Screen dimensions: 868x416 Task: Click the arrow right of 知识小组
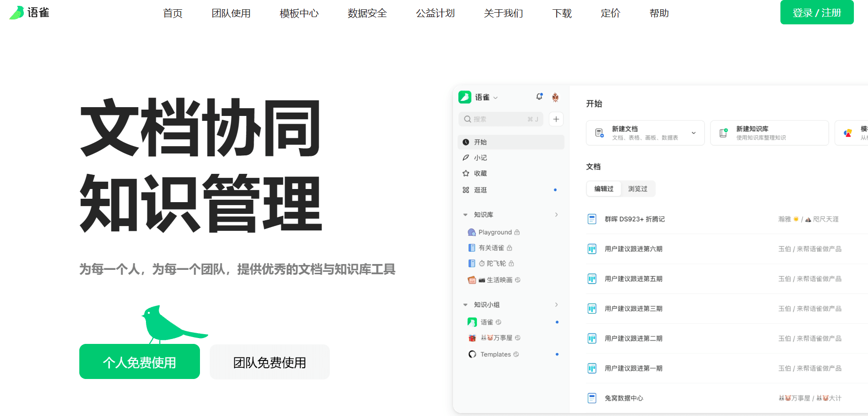[x=557, y=305]
